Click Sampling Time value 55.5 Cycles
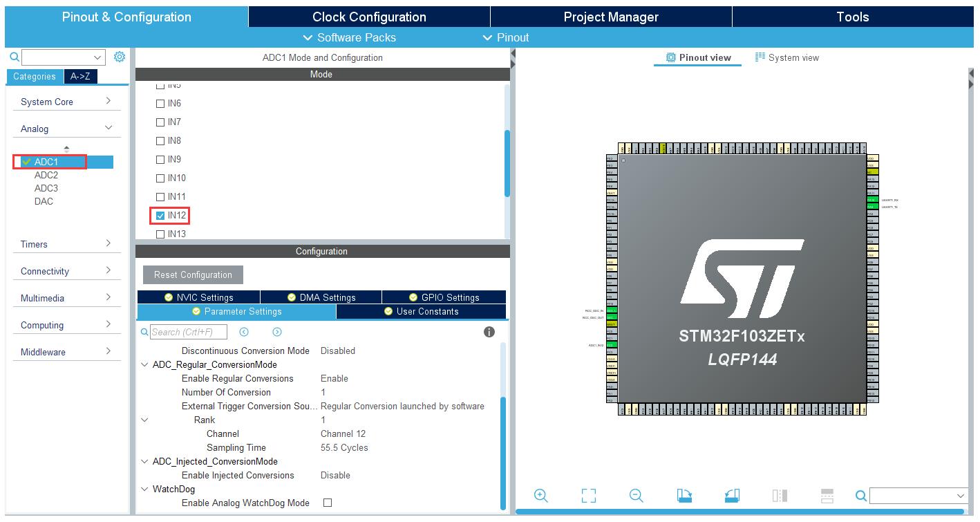The image size is (980, 522). tap(344, 447)
